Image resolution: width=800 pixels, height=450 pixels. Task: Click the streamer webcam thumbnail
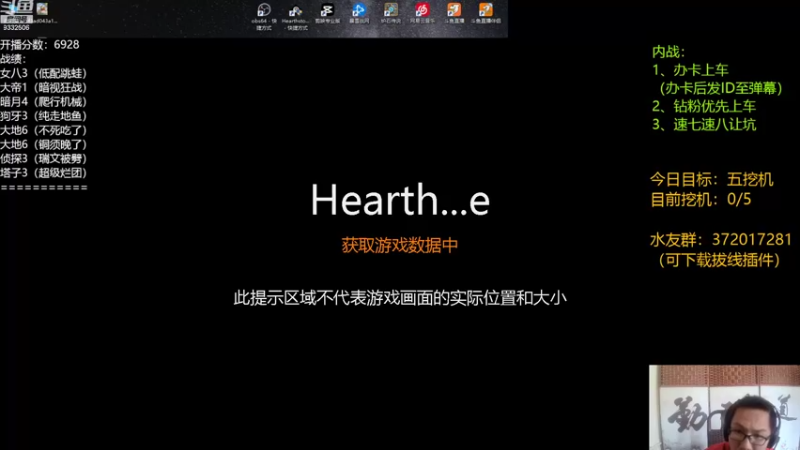724,407
